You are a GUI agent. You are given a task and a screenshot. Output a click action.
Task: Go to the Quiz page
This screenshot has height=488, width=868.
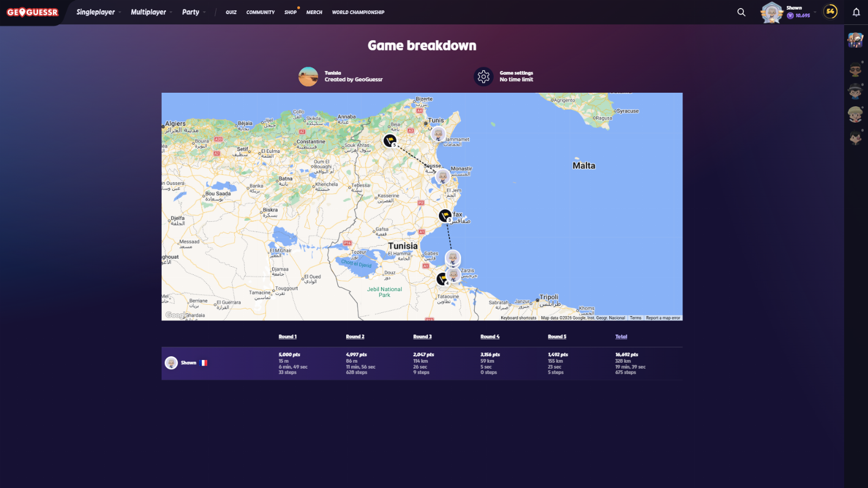click(231, 12)
